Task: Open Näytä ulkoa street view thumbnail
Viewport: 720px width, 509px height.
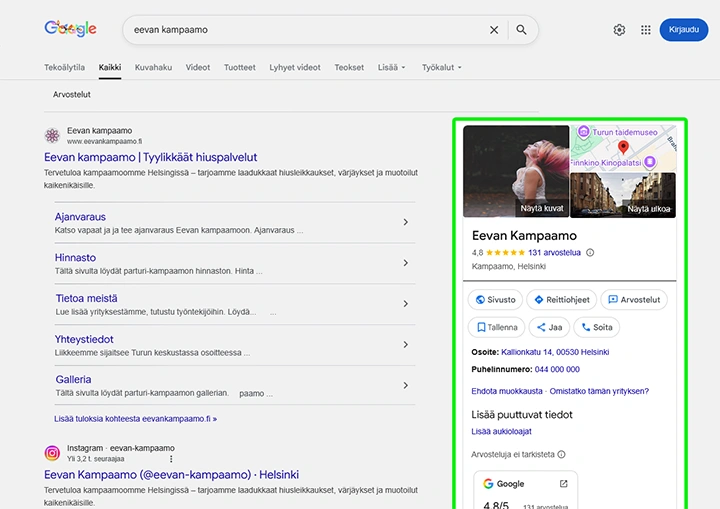Action: coord(623,195)
